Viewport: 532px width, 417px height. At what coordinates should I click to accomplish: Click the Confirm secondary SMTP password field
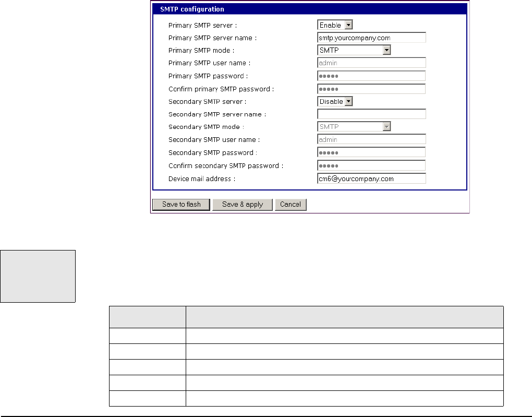click(371, 165)
